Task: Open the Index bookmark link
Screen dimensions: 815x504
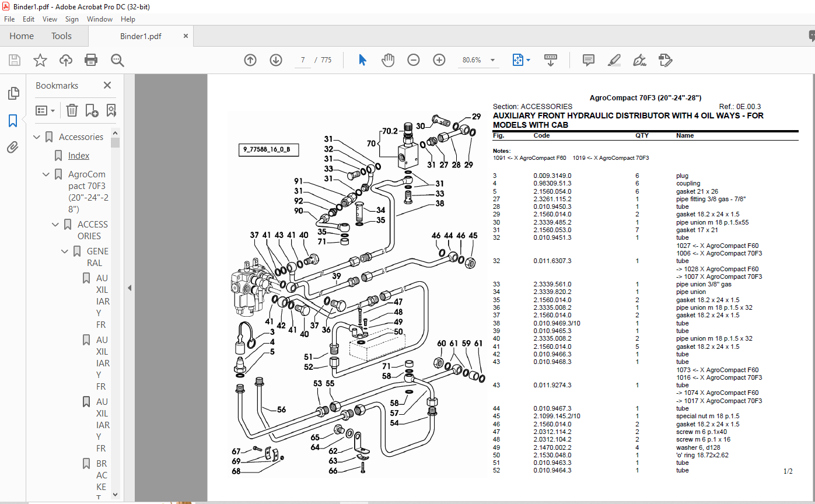Action: pos(79,156)
